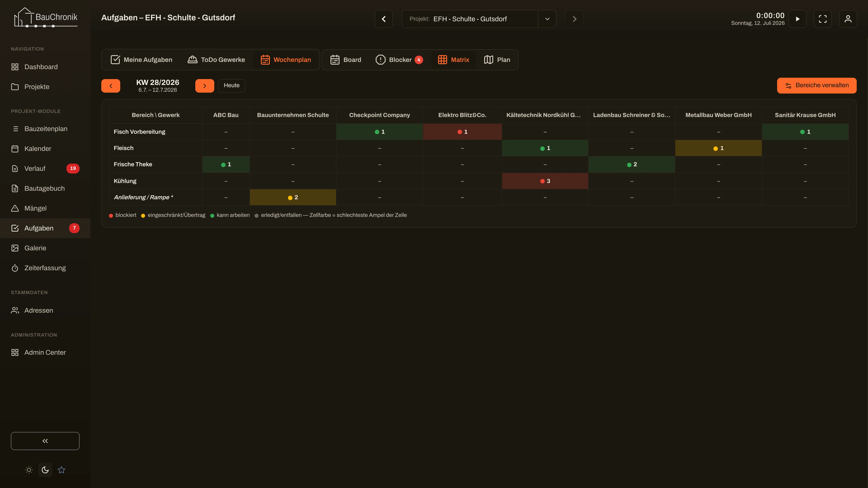The height and width of the screenshot is (488, 868).
Task: Open Bauzeitenplan module
Action: [45, 129]
